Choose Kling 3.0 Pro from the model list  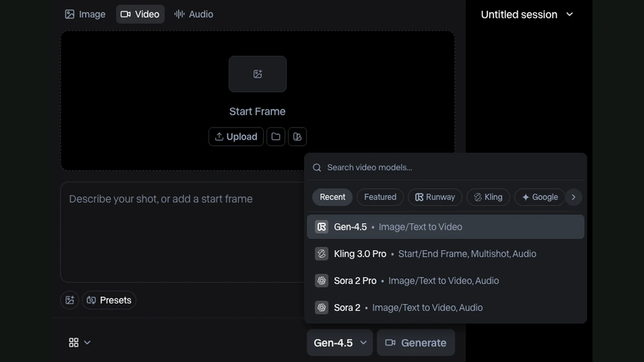click(x=445, y=254)
